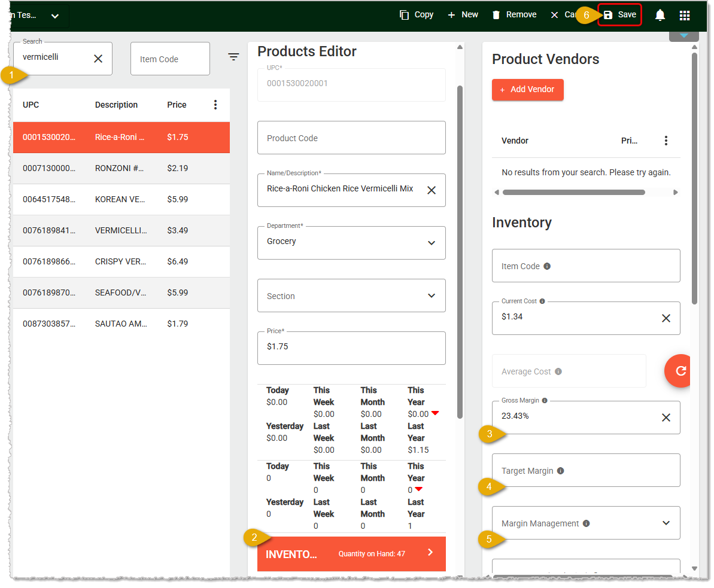
Task: Click the collapse tab under header
Action: click(x=683, y=36)
